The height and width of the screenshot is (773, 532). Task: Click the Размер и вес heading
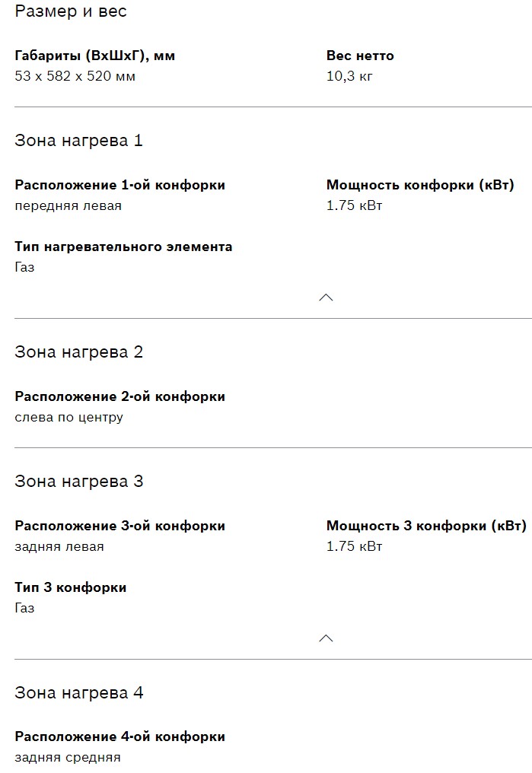click(x=71, y=11)
